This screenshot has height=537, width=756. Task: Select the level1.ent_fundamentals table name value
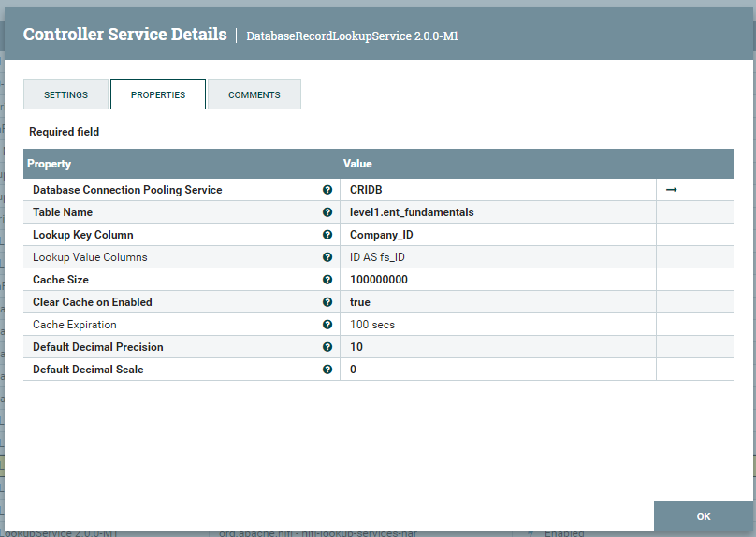pos(412,212)
